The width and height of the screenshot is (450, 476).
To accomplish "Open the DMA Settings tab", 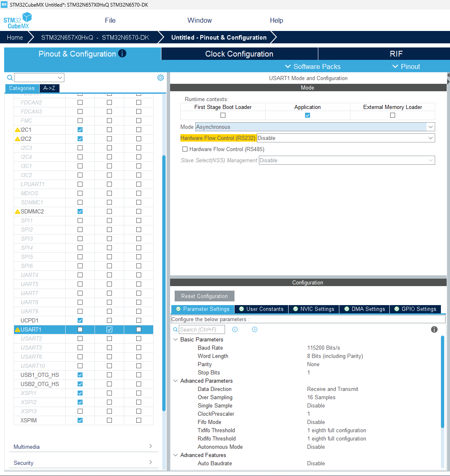I will click(365, 309).
